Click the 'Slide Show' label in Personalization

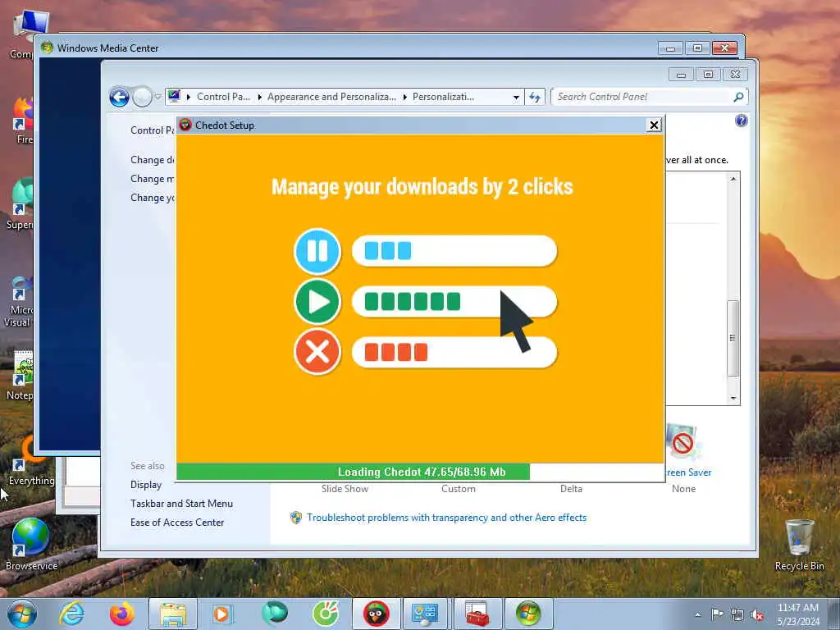pyautogui.click(x=345, y=489)
